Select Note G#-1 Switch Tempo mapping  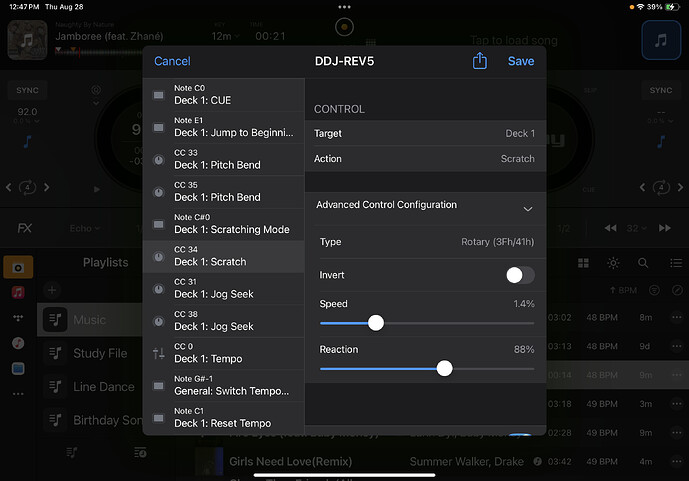pos(224,385)
